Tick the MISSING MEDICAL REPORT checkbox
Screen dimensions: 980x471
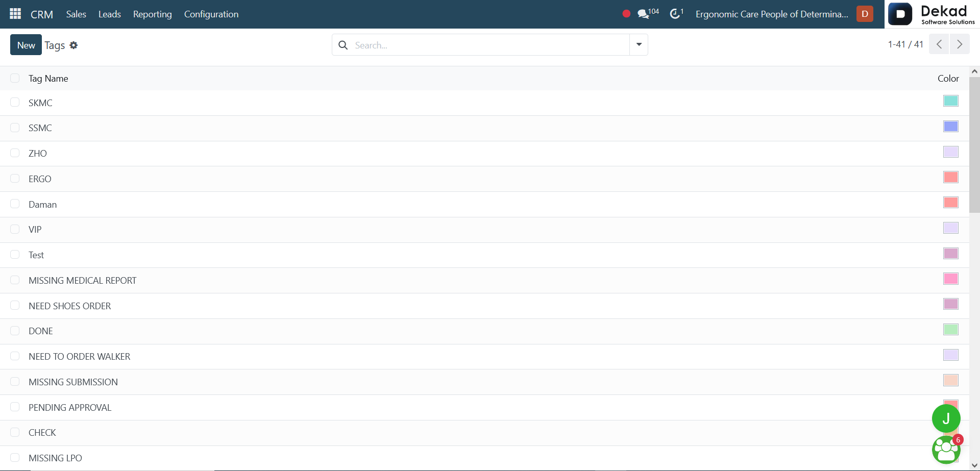tap(15, 280)
